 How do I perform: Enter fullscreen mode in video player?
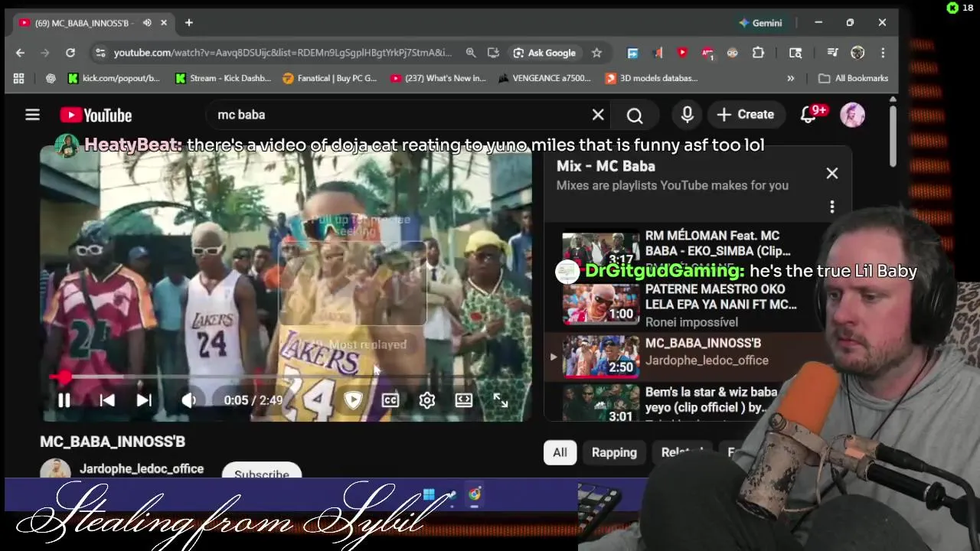[501, 400]
